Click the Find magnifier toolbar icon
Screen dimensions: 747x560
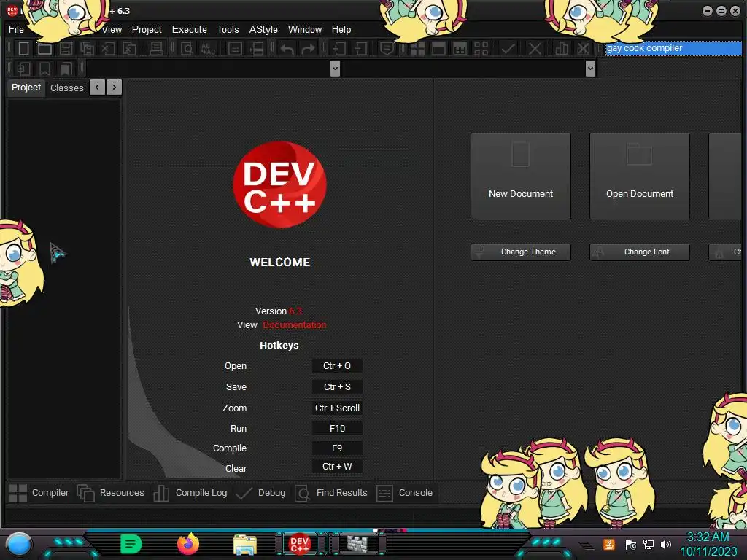187,49
